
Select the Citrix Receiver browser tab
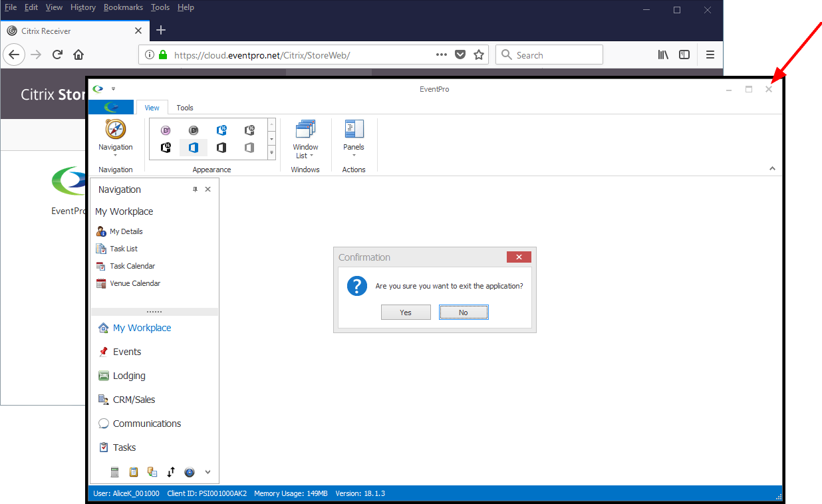[x=74, y=31]
